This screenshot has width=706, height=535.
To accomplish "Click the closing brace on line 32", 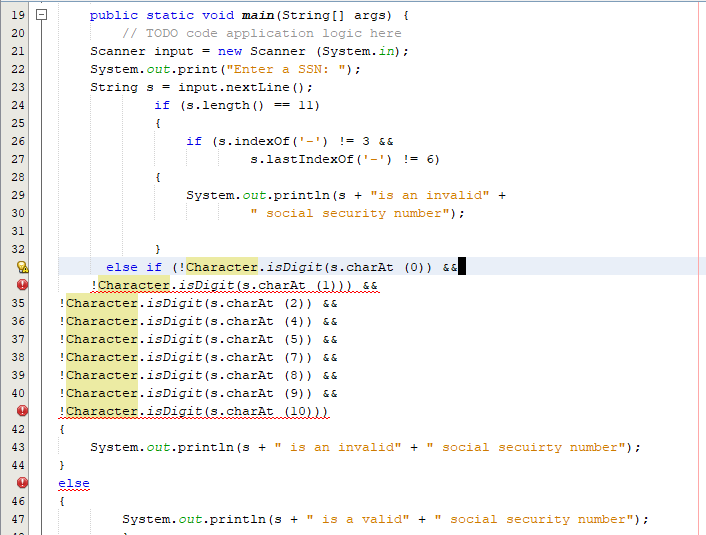I will click(x=158, y=249).
